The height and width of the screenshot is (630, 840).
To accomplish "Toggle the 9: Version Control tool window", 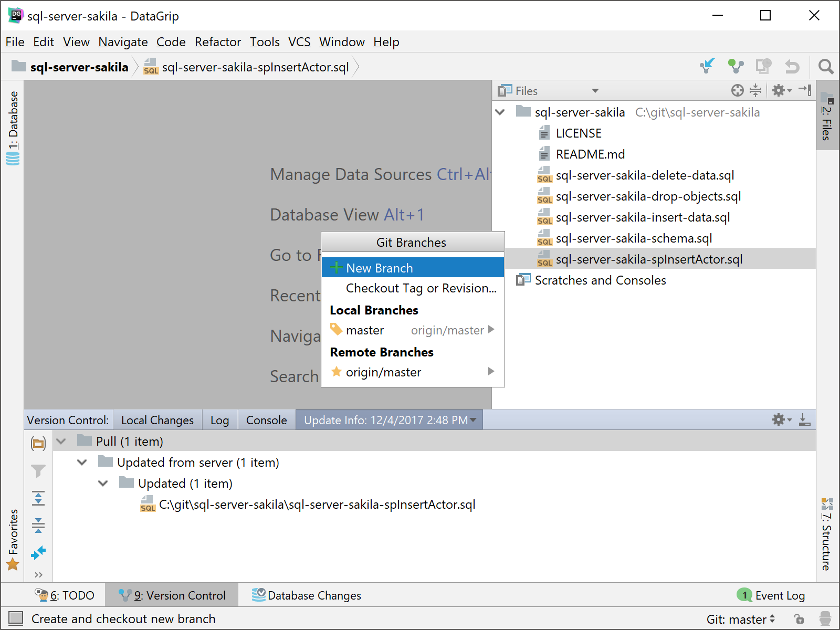I will (172, 595).
